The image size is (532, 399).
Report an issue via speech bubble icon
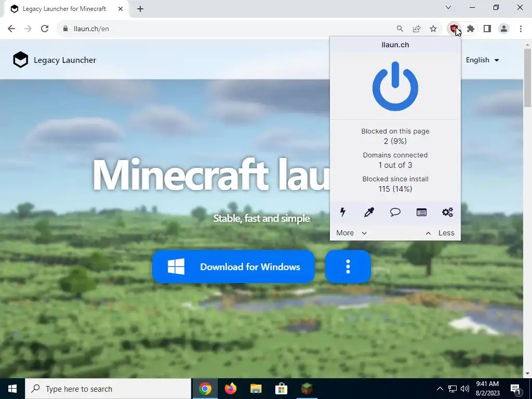[395, 212]
